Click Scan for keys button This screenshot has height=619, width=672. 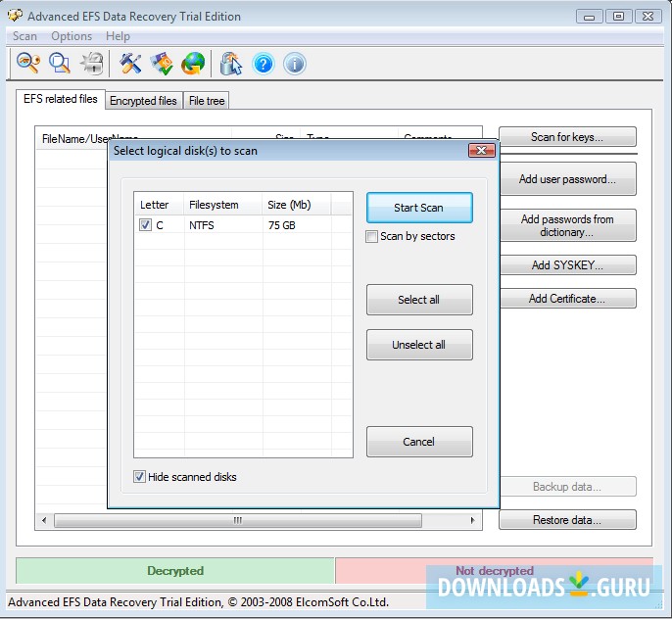click(x=567, y=137)
